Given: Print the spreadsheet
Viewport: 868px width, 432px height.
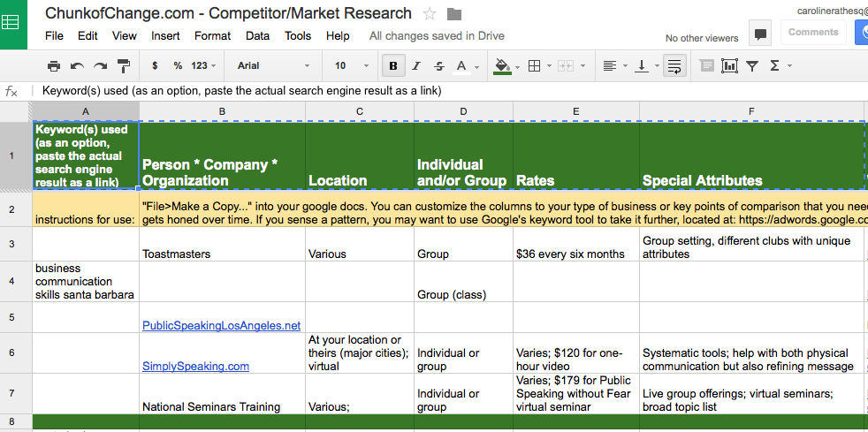Looking at the screenshot, I should (x=54, y=66).
